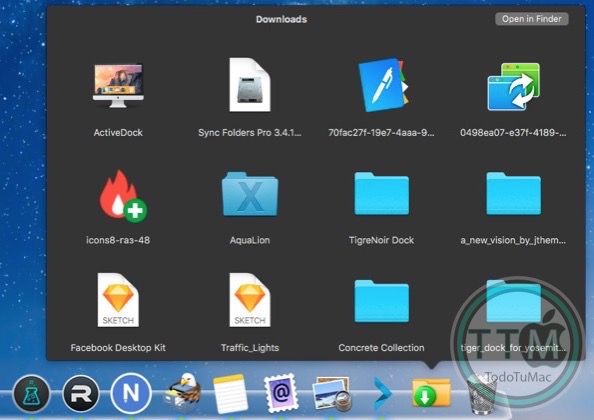Open Notes app in the Dock
594x420 pixels.
[230, 394]
